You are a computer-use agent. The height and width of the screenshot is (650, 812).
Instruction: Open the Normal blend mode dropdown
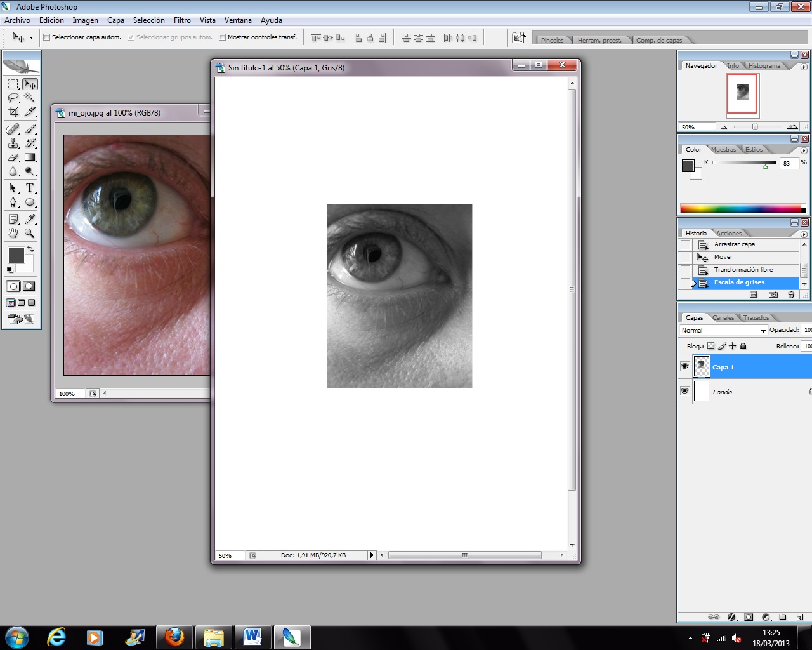tap(723, 331)
